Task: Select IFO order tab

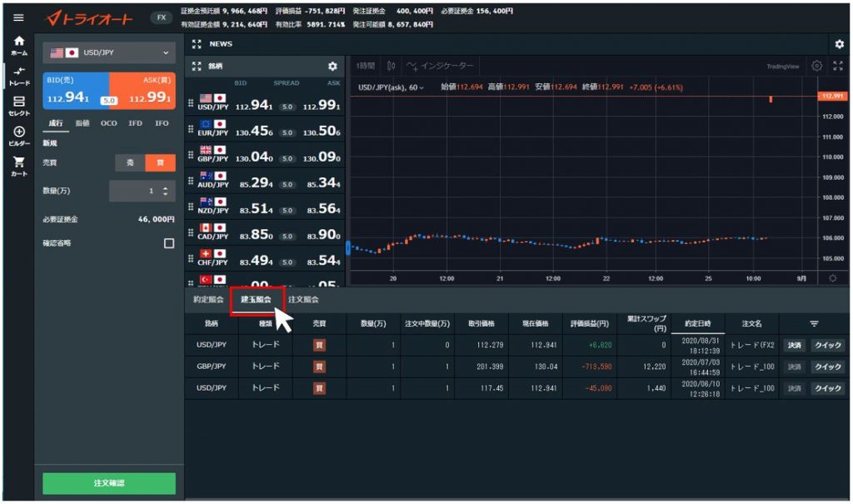Action: 162,123
